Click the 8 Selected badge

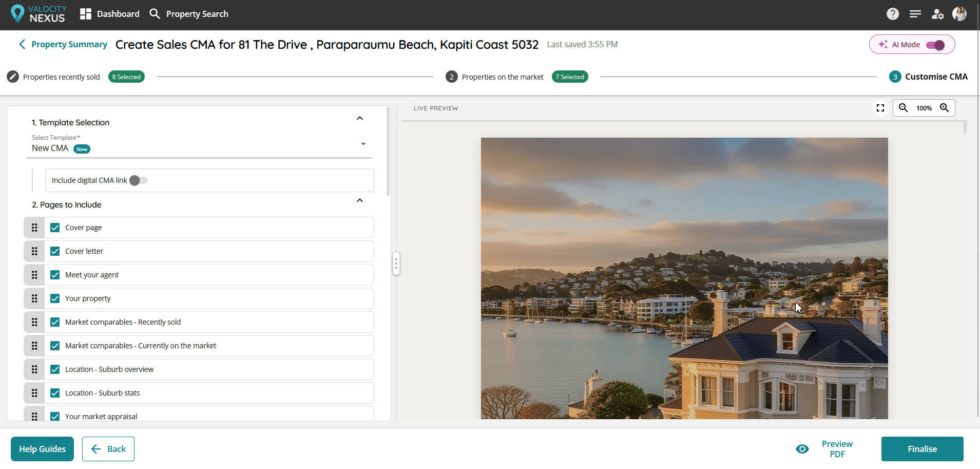coord(126,77)
